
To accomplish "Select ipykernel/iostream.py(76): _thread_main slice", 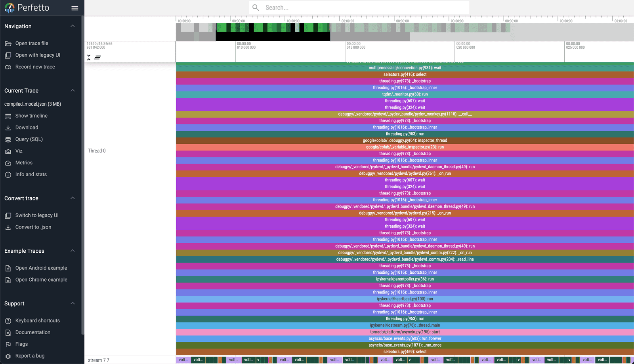I will point(405,325).
